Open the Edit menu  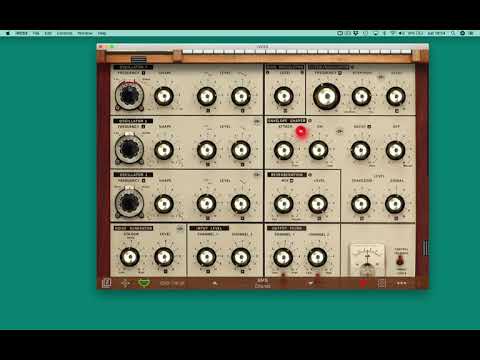pyautogui.click(x=48, y=33)
